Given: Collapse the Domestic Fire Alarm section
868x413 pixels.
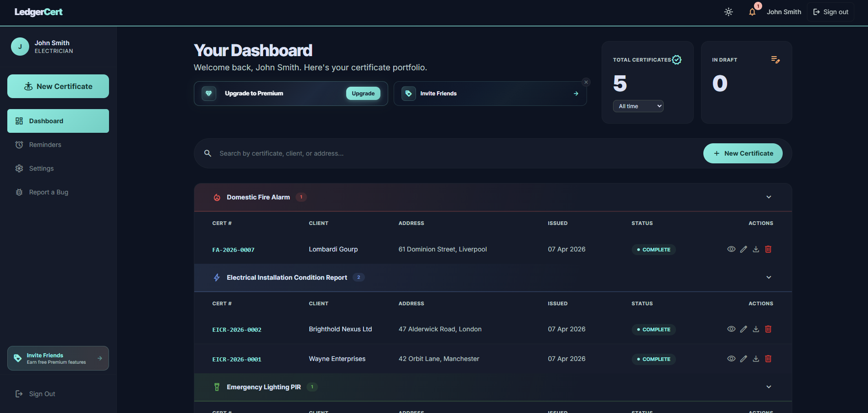Looking at the screenshot, I should tap(769, 197).
